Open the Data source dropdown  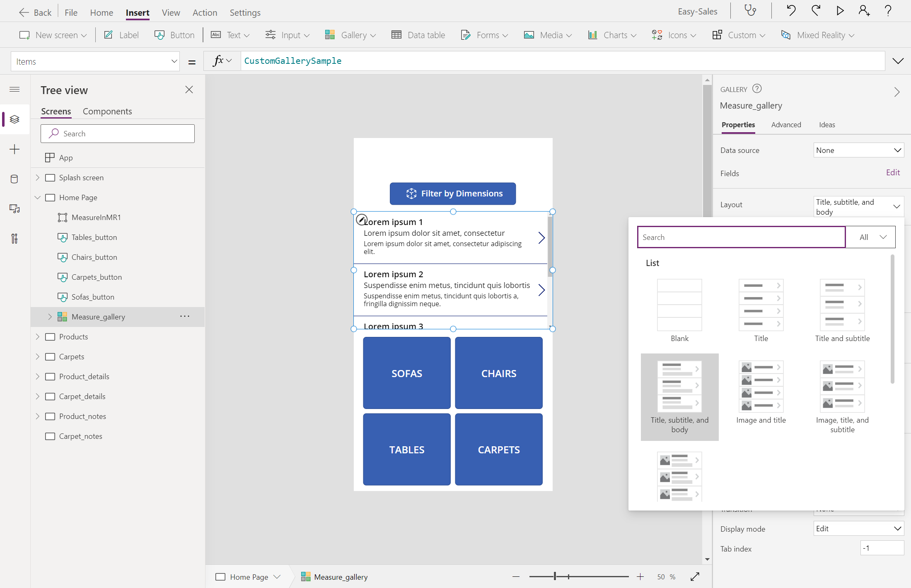[x=858, y=150]
